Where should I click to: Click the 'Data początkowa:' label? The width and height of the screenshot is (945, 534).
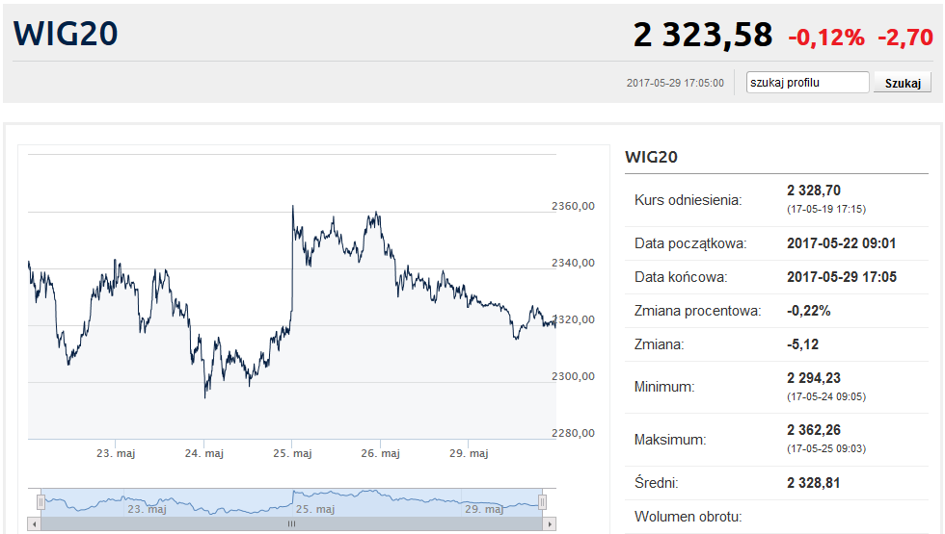click(691, 243)
